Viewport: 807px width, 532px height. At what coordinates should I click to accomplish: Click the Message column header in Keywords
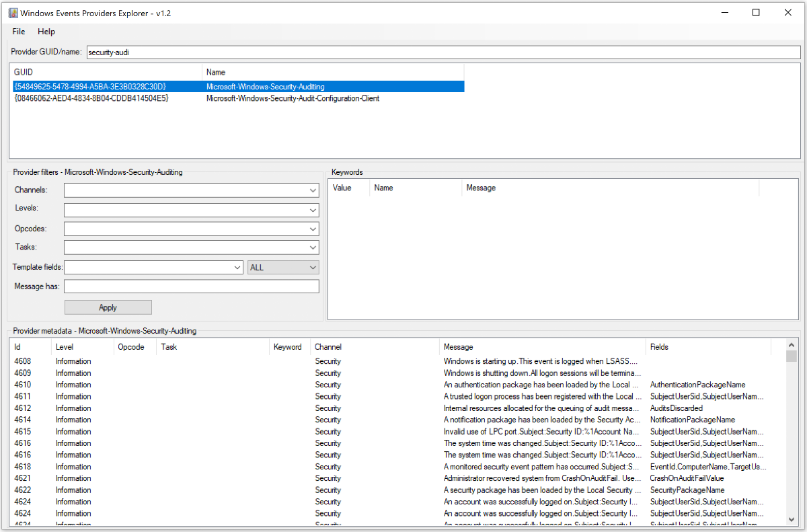pos(611,188)
